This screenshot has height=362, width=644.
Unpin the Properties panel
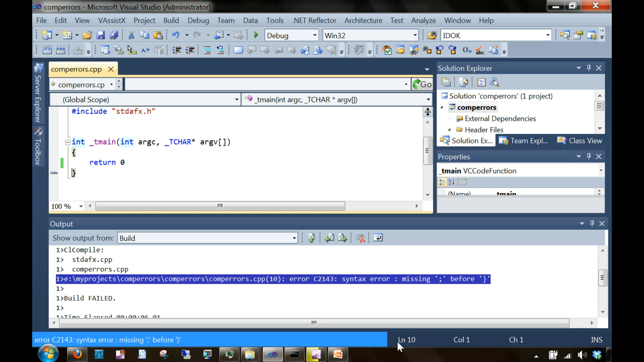(x=589, y=156)
